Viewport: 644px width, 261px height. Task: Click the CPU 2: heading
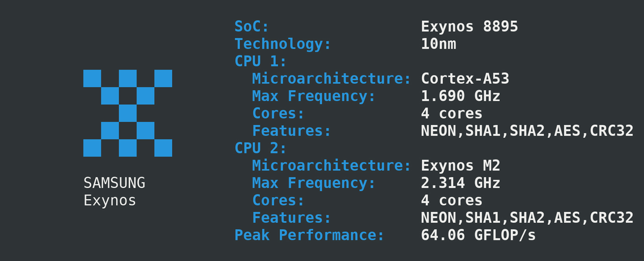click(261, 148)
